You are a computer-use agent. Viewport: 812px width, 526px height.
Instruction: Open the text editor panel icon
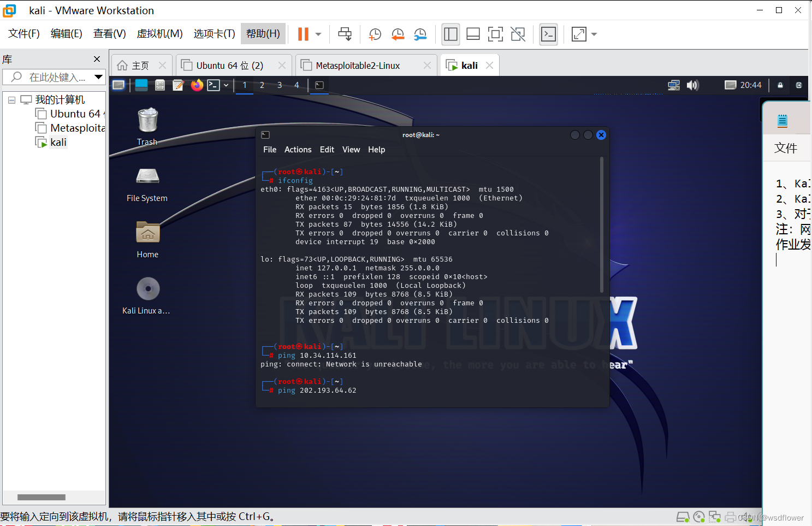coord(178,85)
